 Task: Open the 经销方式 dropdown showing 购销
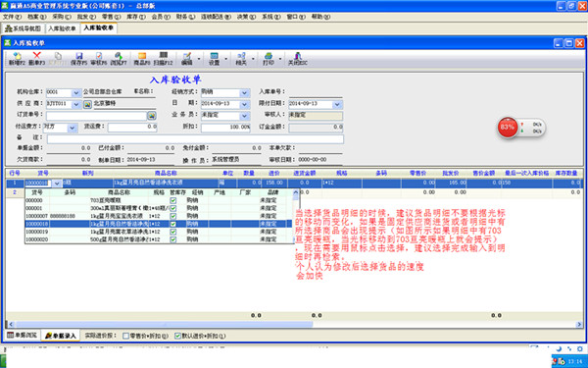click(244, 93)
